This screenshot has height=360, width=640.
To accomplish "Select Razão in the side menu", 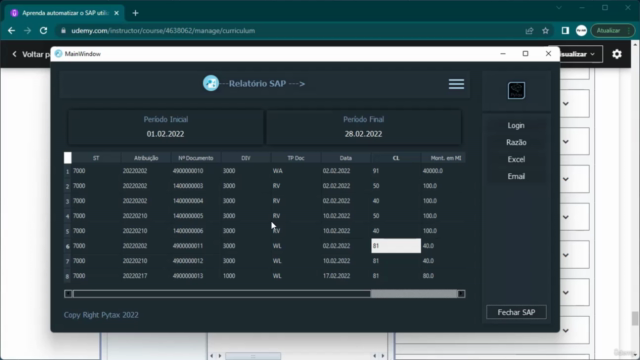I will pos(516,142).
